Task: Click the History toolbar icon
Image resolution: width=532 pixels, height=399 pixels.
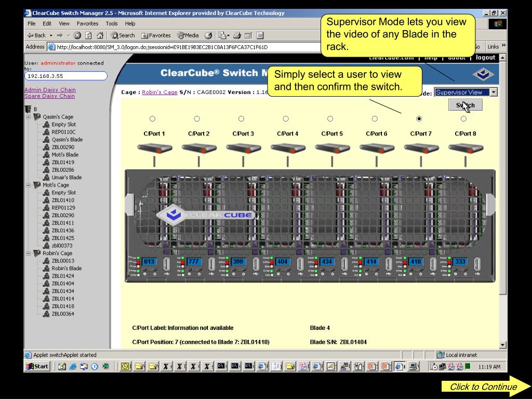Action: click(208, 35)
